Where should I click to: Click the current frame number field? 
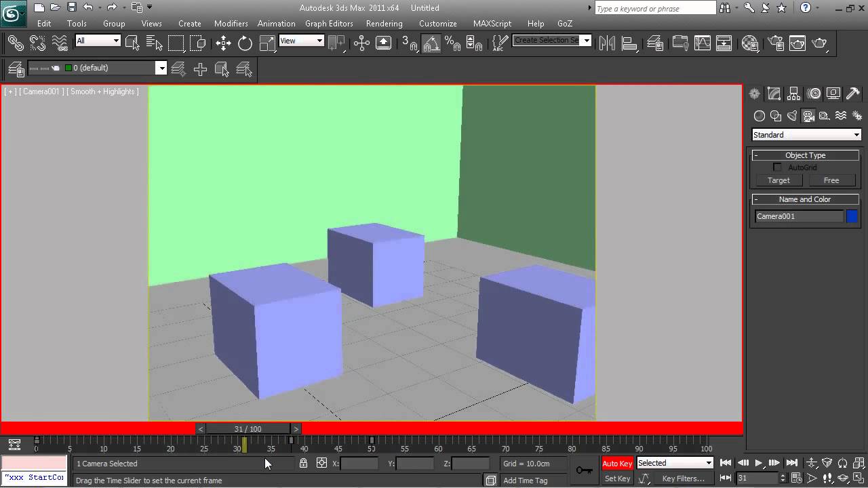[x=757, y=479]
